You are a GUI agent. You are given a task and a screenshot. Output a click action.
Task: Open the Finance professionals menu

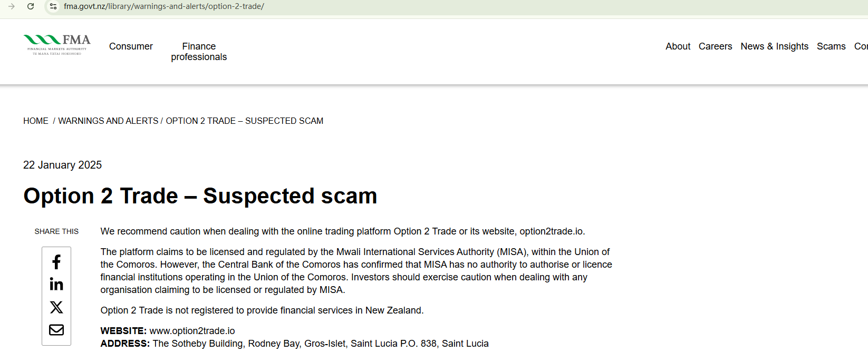click(x=199, y=52)
